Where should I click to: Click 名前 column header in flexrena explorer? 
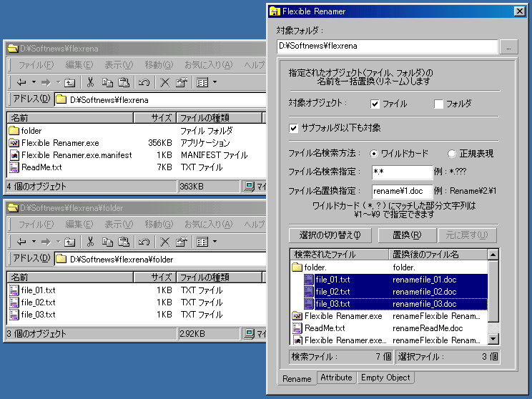click(70, 118)
